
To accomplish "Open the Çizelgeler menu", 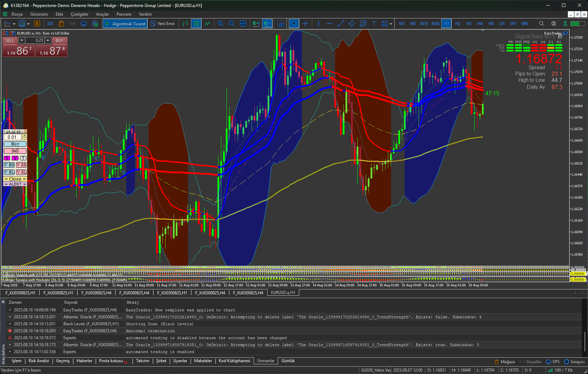I will [80, 14].
